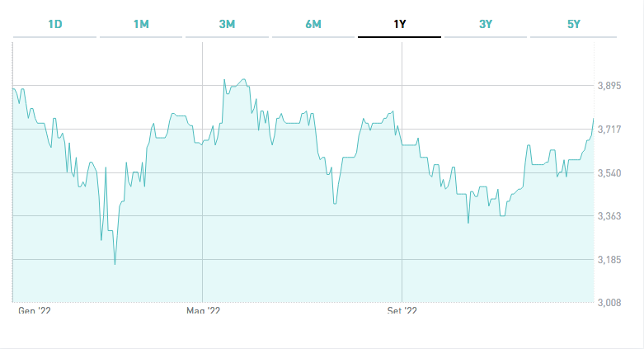Screen dimensions: 644x349
Task: Click the highest peak of the price line
Action: (x=225, y=79)
